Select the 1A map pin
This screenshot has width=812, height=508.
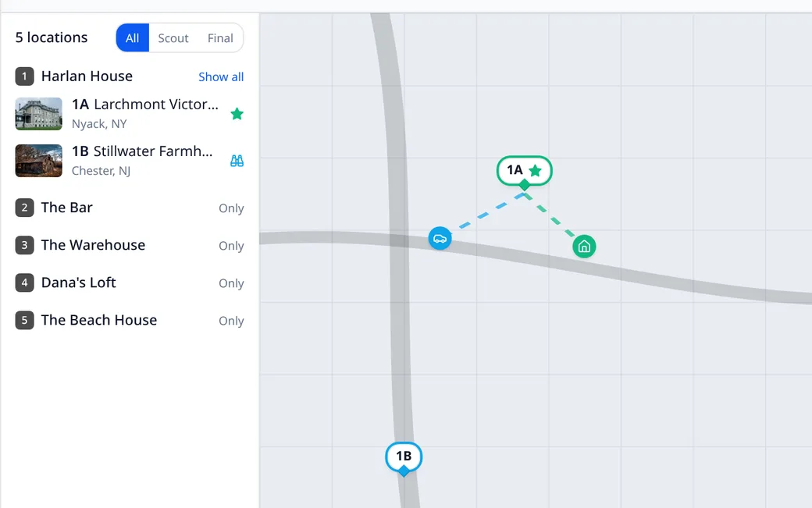[524, 171]
